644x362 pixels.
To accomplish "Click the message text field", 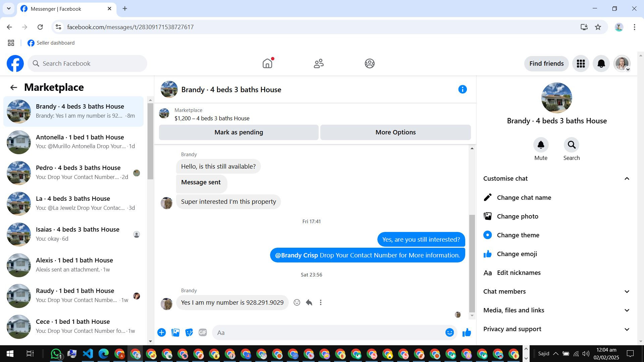I will click(x=329, y=333).
